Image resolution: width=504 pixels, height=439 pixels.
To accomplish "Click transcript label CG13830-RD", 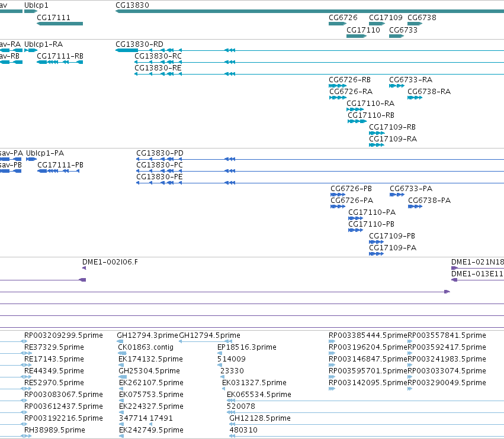I will pyautogui.click(x=140, y=44).
